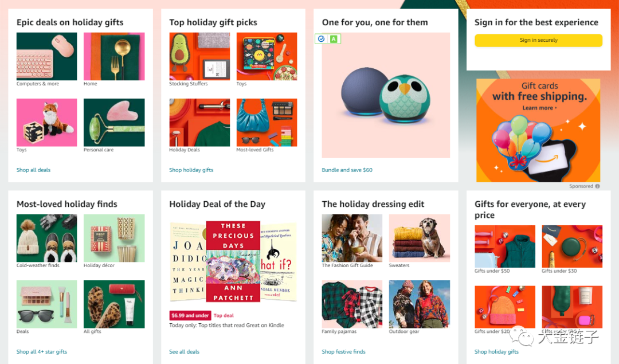Select the Computers & more keyboard thumbnail
Viewport: 619px width, 364px height.
tap(46, 56)
